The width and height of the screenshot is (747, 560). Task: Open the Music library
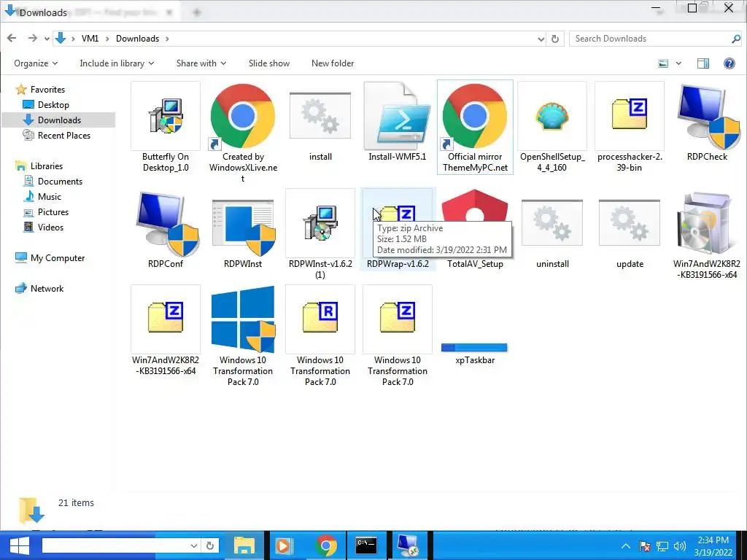(x=50, y=197)
